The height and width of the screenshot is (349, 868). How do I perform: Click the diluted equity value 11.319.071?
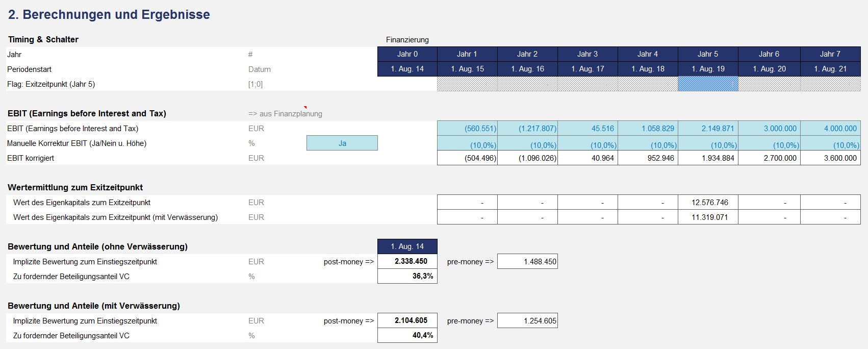(708, 217)
